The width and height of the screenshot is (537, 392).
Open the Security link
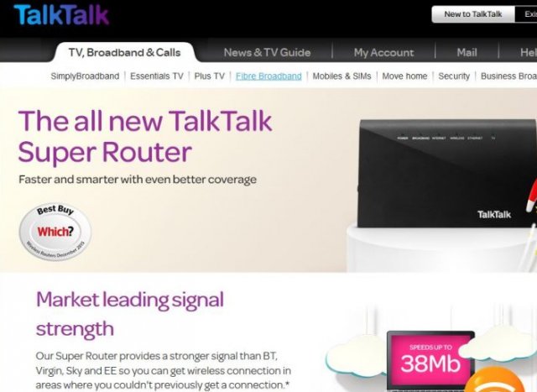click(x=454, y=76)
